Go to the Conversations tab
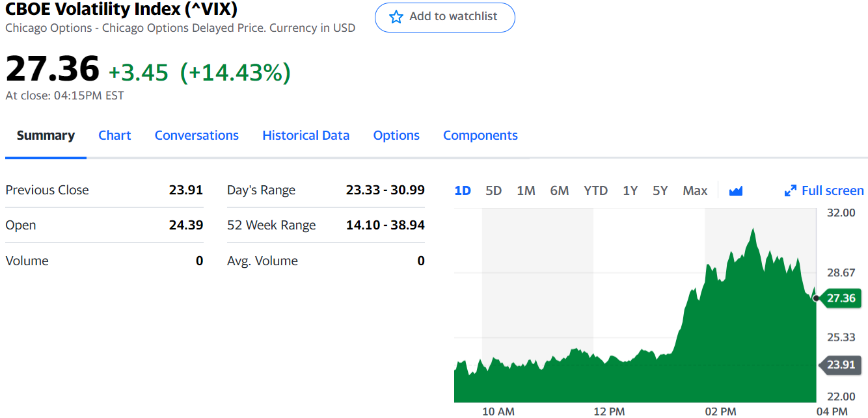The image size is (868, 418). coord(197,135)
